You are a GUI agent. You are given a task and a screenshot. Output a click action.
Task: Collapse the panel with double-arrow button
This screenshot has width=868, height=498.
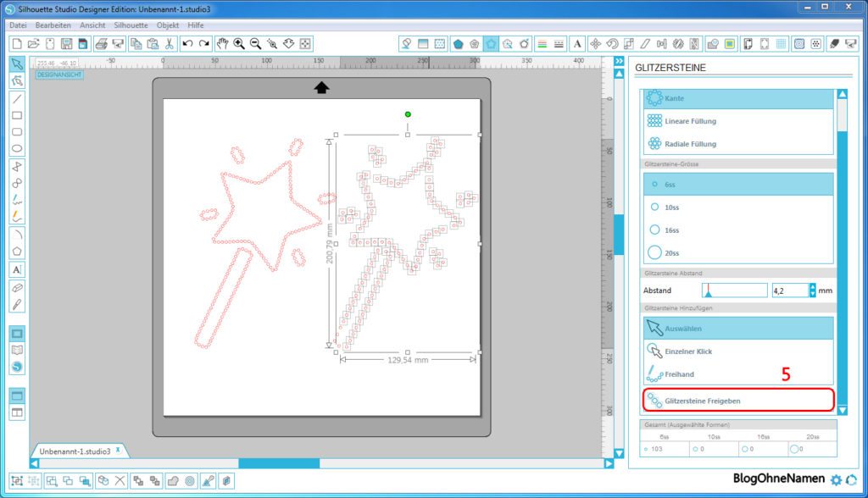(619, 74)
